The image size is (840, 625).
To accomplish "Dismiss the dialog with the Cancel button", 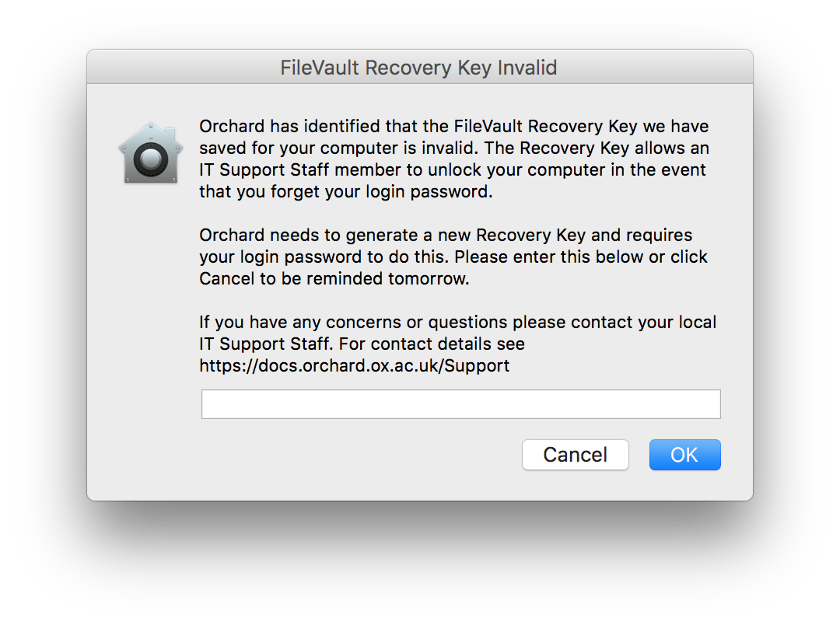I will 576,455.
